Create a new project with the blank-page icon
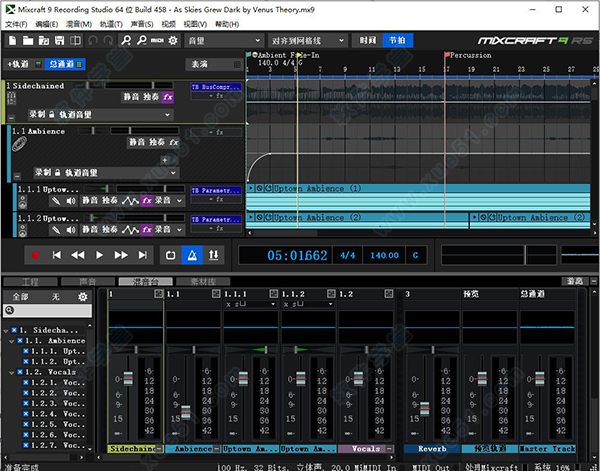This screenshot has height=471, width=600. coord(13,40)
